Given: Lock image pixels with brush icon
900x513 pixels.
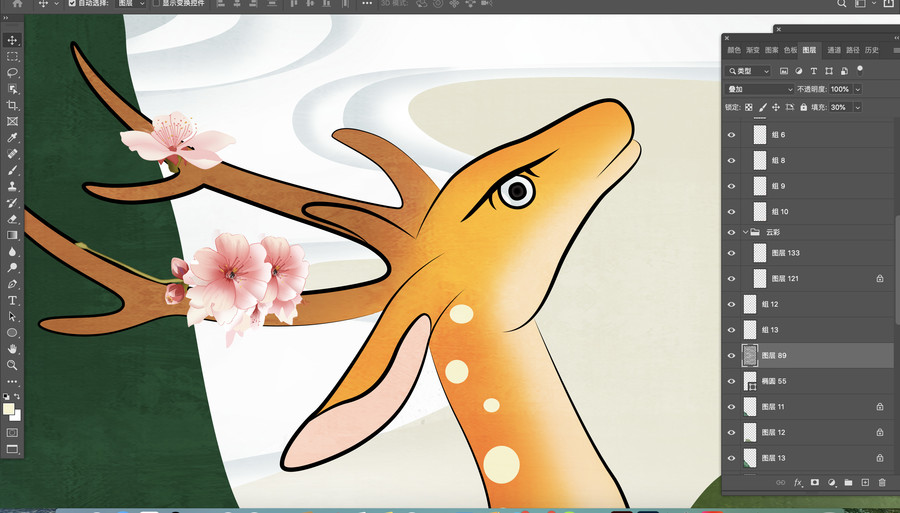Looking at the screenshot, I should (x=763, y=107).
